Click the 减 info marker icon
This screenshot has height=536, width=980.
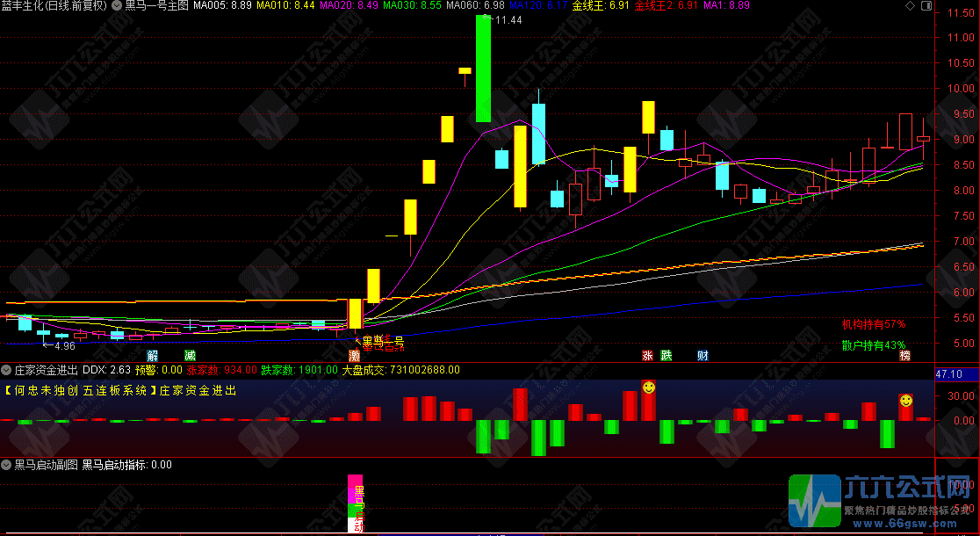point(190,356)
